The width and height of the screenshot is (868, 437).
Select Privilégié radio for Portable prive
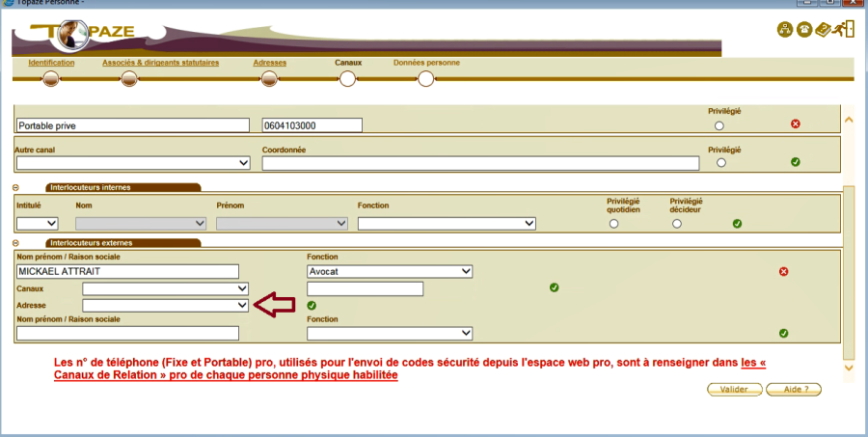(719, 125)
